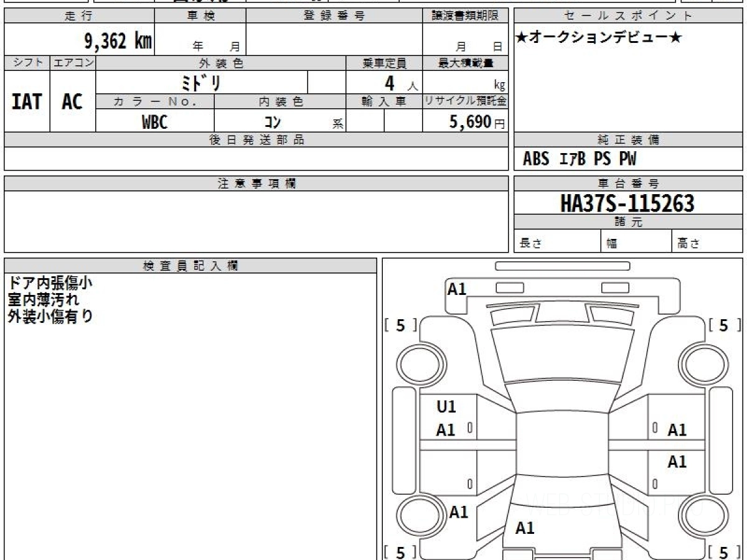
Task: Click the 純正装備 section header
Action: point(628,140)
